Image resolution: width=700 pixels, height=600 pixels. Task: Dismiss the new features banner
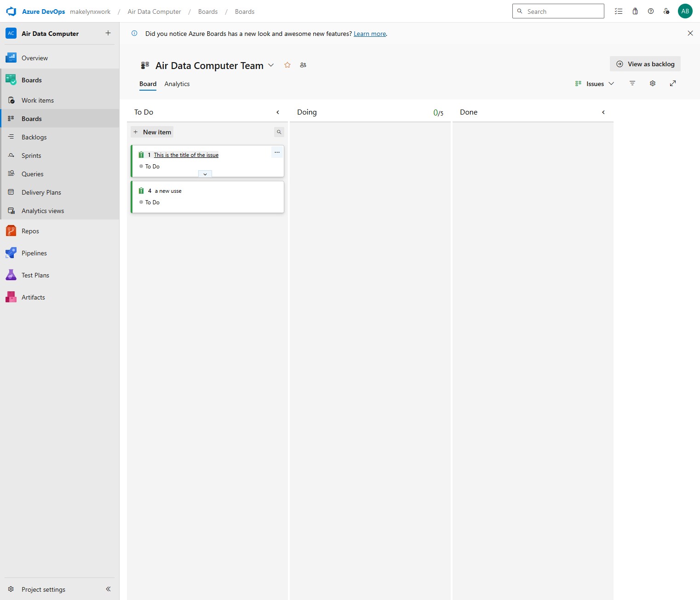click(690, 33)
